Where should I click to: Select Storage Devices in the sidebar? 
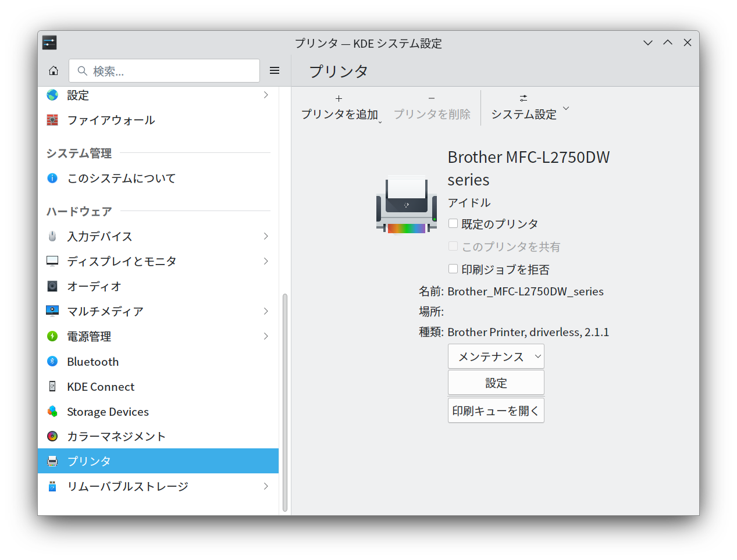[x=158, y=411]
